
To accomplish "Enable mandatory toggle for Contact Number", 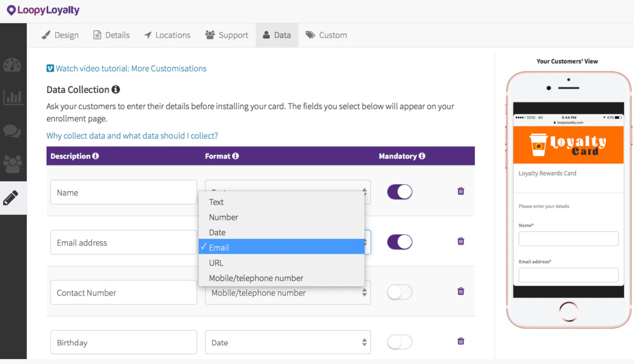I will point(400,292).
